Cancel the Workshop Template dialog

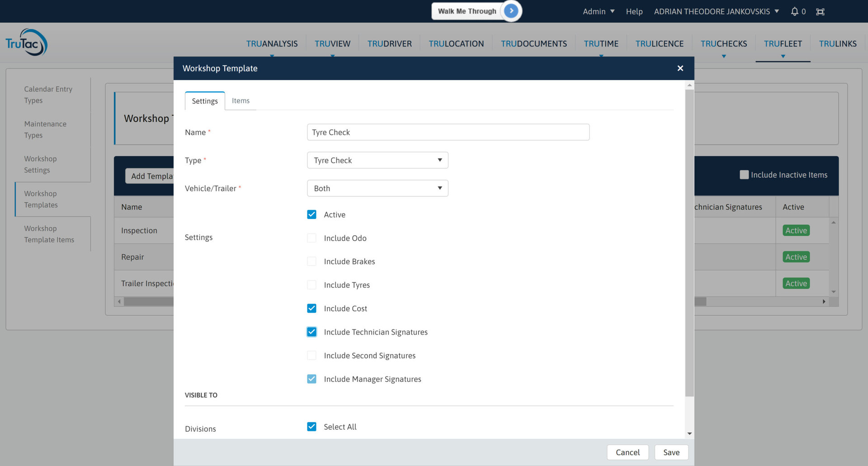[627, 452]
